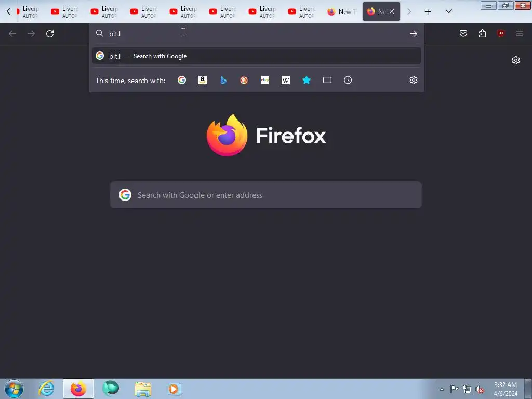Switch to the inactive New Tab tab

coord(342,11)
